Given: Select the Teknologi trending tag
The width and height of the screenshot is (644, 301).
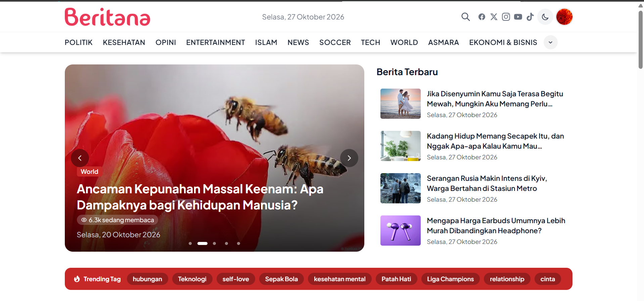Looking at the screenshot, I should (x=192, y=279).
